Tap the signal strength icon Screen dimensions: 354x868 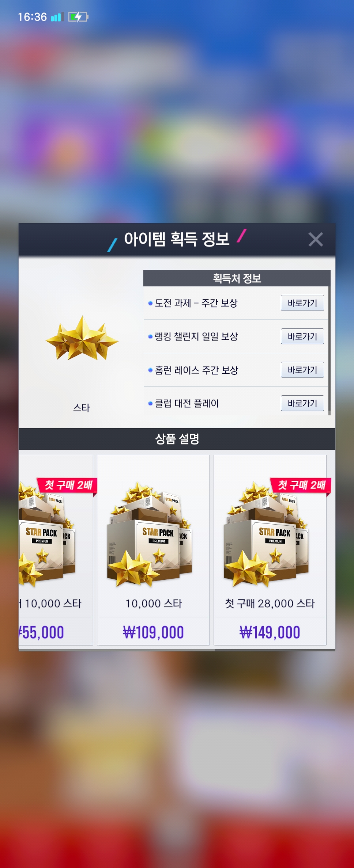[57, 17]
